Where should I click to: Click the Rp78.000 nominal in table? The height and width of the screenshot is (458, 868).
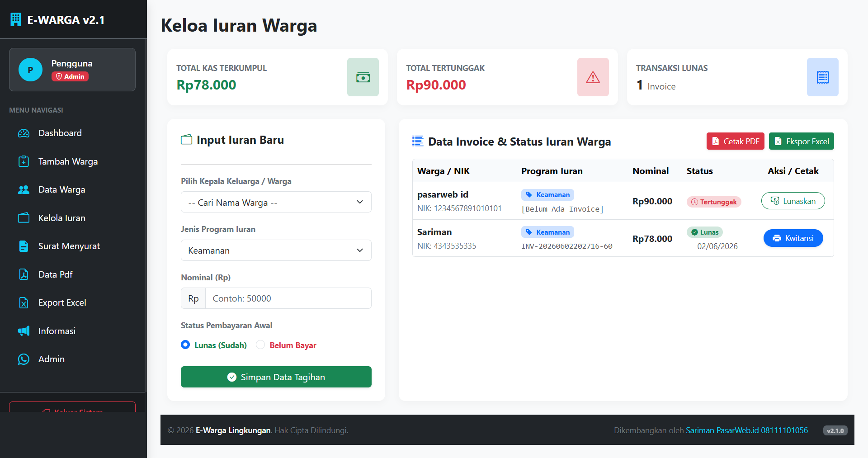(x=652, y=239)
